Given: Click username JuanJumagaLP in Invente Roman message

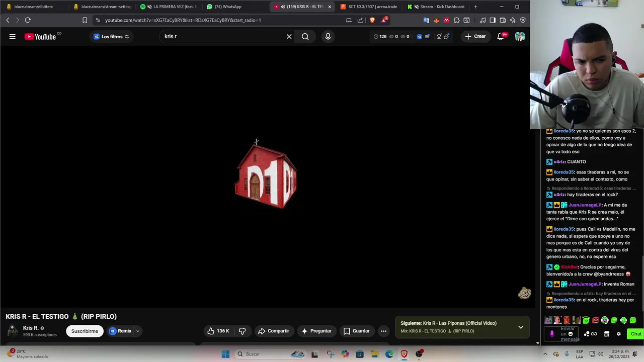Looking at the screenshot, I should pyautogui.click(x=585, y=284).
